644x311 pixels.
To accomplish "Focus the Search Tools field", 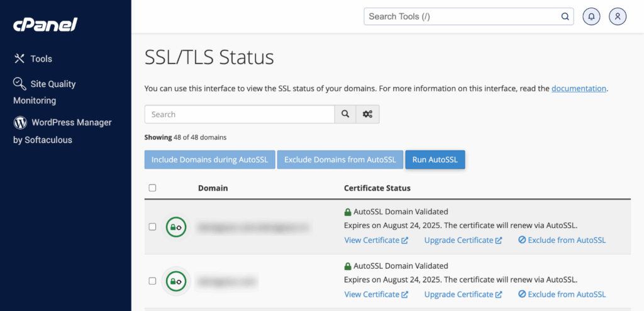I will point(469,17).
